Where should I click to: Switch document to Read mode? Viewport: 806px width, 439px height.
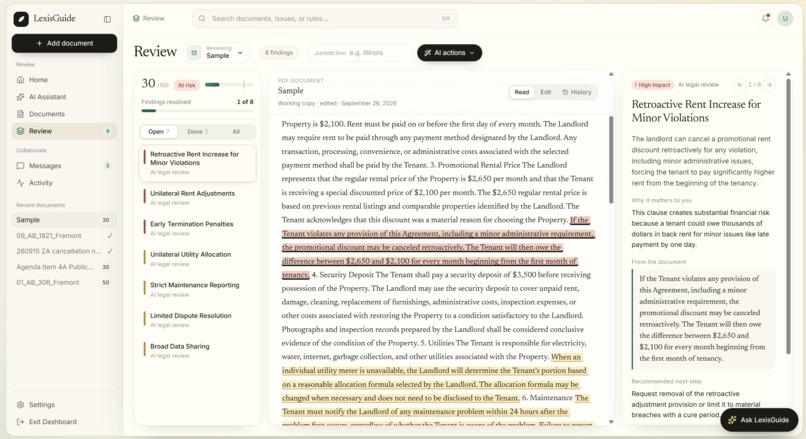click(x=521, y=92)
